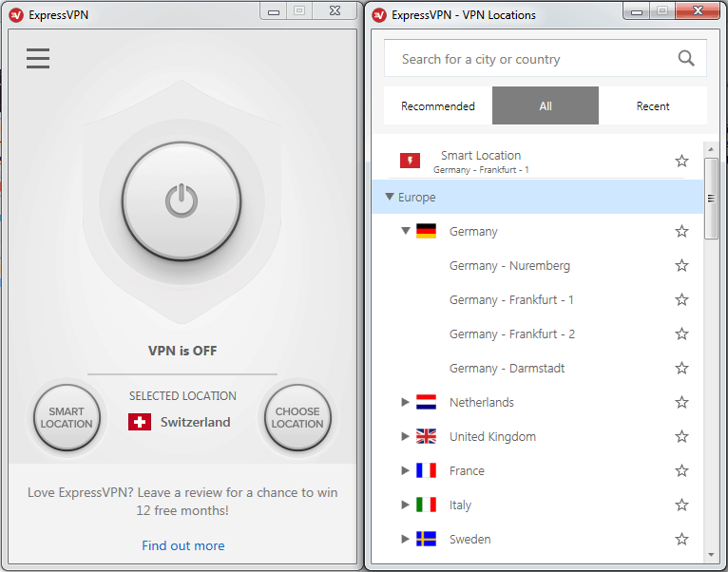This screenshot has width=728, height=572.
Task: Select Germany - Frankfurt - 2 location
Action: pyautogui.click(x=538, y=334)
